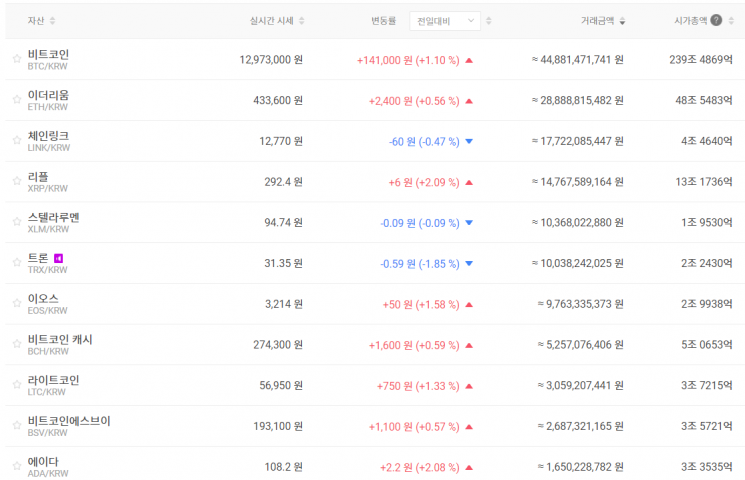The image size is (745, 480).
Task: Click the ETH/KRW pair label
Action: [48, 107]
